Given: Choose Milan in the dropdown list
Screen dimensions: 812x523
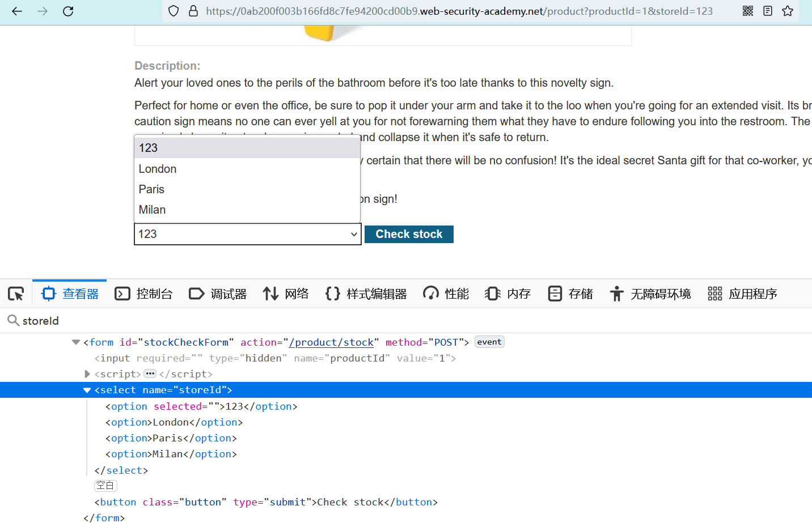Looking at the screenshot, I should [153, 210].
